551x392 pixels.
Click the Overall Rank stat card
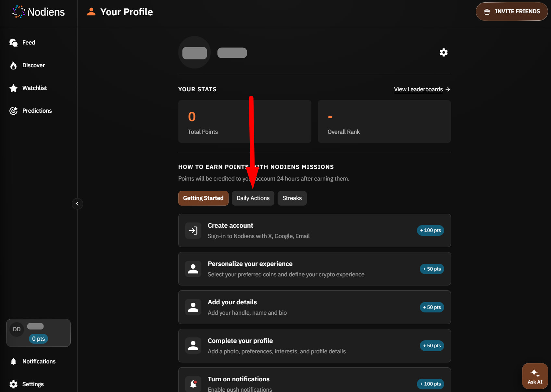coord(384,121)
